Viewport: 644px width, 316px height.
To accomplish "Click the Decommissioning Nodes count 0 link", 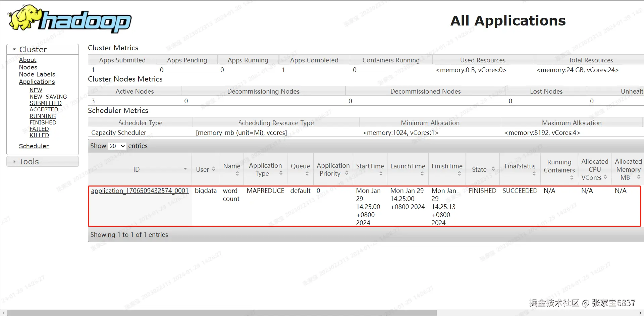I will click(x=186, y=101).
